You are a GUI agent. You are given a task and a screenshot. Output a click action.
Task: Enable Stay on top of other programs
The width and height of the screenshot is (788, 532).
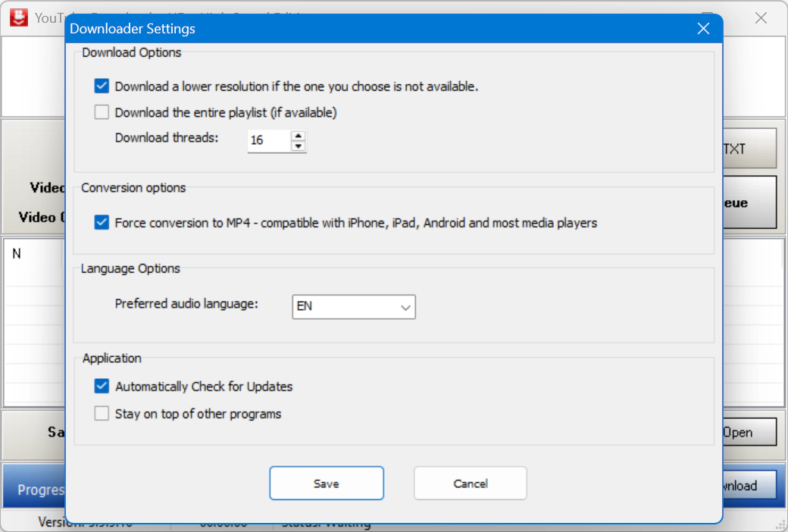pos(102,414)
